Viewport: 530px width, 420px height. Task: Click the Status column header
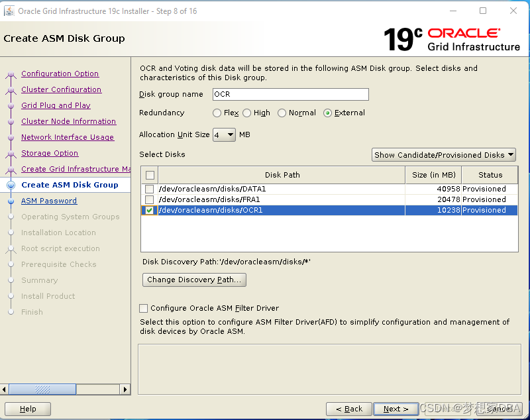pyautogui.click(x=490, y=175)
